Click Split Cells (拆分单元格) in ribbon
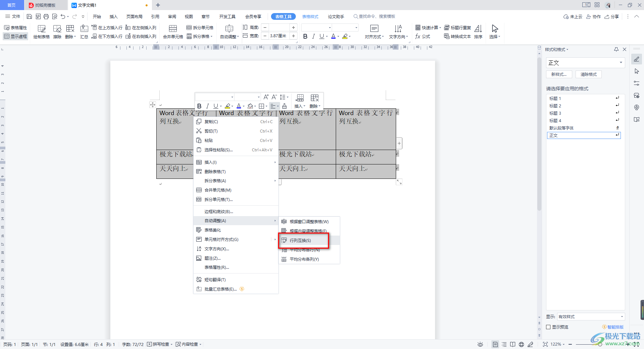 tap(200, 28)
